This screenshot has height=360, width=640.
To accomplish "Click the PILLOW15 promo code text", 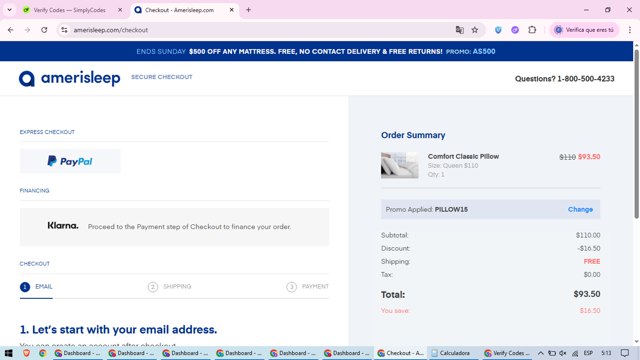I will point(451,209).
